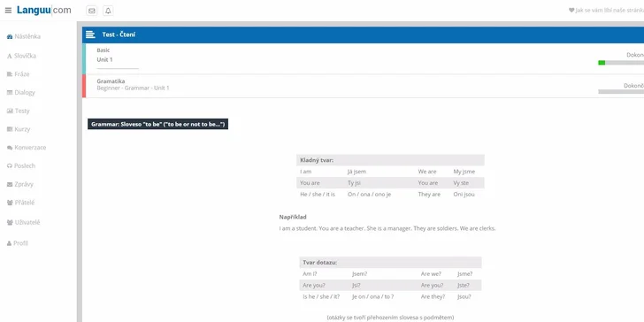Image resolution: width=644 pixels, height=322 pixels.
Task: Click the Profil user icon
Action: [x=10, y=243]
